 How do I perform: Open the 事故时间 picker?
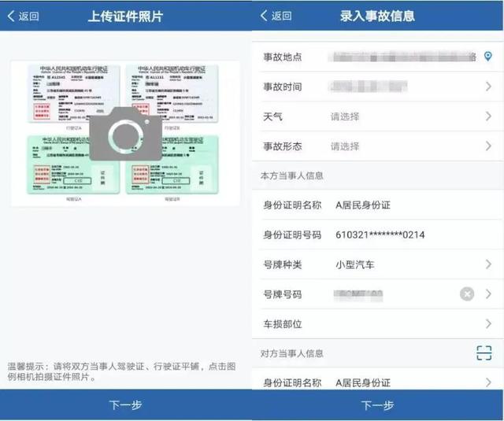click(x=378, y=87)
